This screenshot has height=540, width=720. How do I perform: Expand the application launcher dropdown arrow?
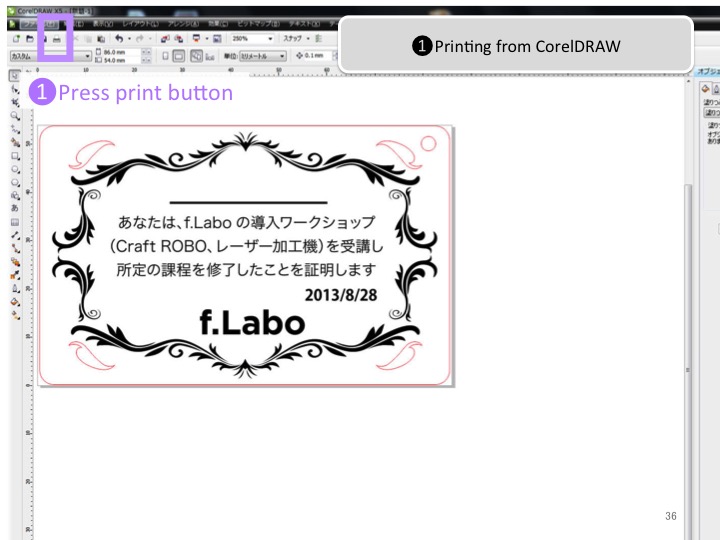coord(207,39)
